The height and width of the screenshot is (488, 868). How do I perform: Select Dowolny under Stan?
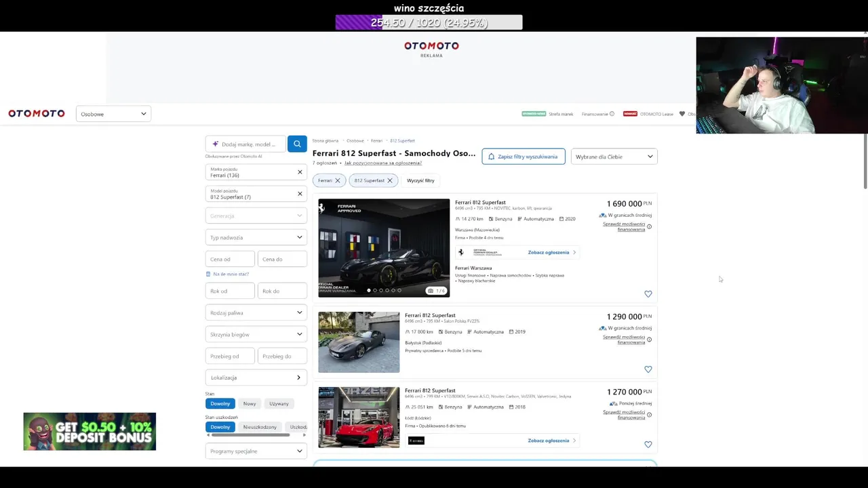tap(220, 403)
